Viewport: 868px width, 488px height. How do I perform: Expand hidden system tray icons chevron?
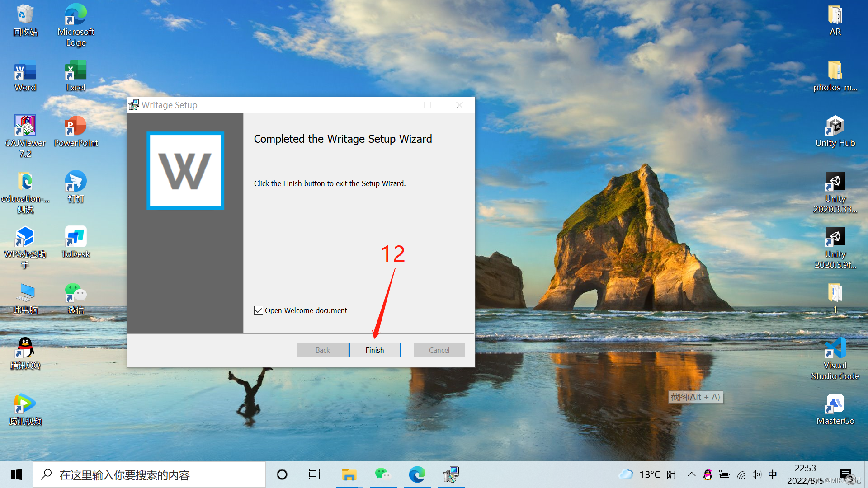point(691,474)
